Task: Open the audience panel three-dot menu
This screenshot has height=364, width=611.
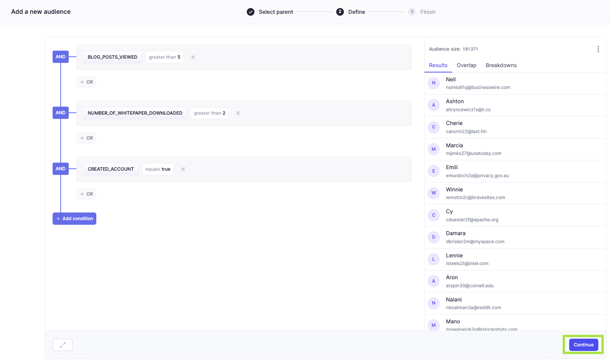Action: tap(598, 49)
